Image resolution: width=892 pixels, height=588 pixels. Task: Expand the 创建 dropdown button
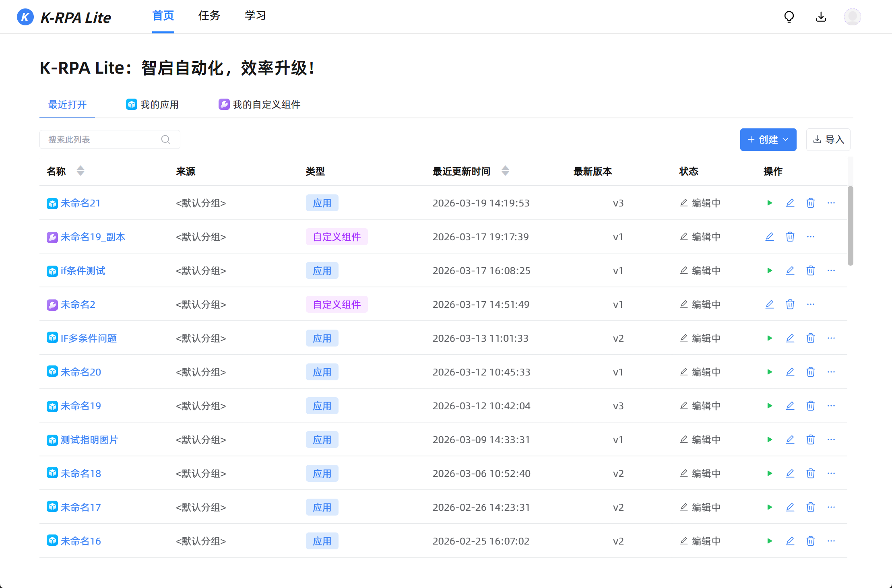click(768, 140)
